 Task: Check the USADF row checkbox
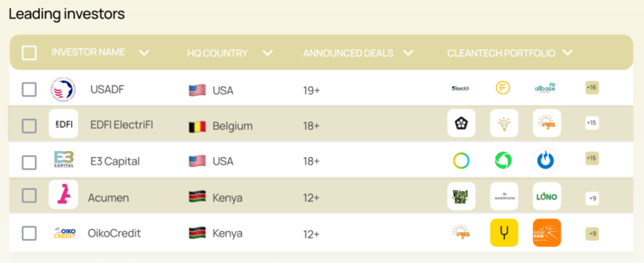(29, 89)
